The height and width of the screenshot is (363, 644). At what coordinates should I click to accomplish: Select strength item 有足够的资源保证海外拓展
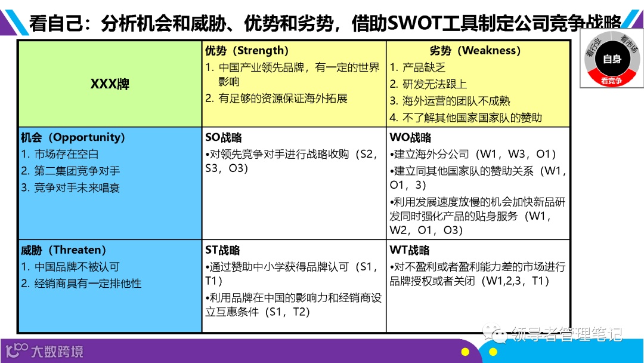tap(276, 99)
